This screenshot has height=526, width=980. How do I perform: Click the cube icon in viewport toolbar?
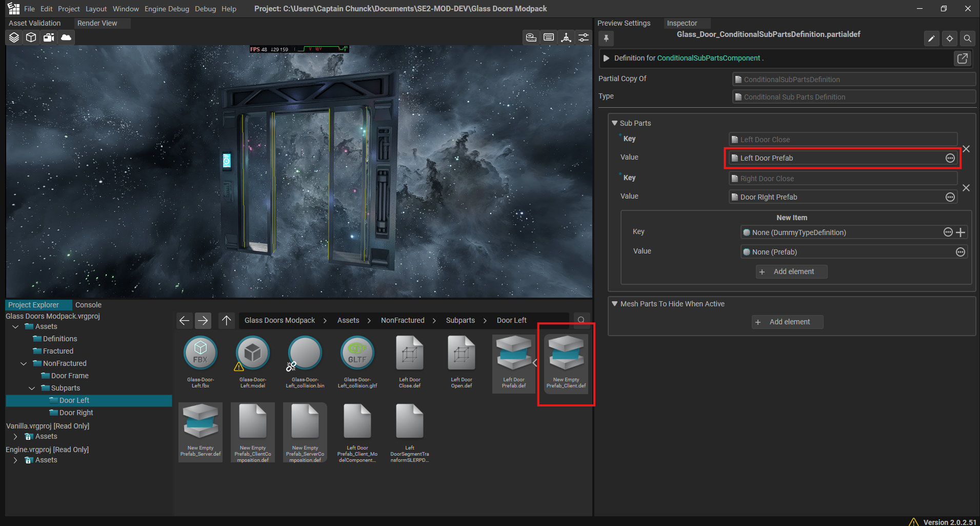point(31,37)
